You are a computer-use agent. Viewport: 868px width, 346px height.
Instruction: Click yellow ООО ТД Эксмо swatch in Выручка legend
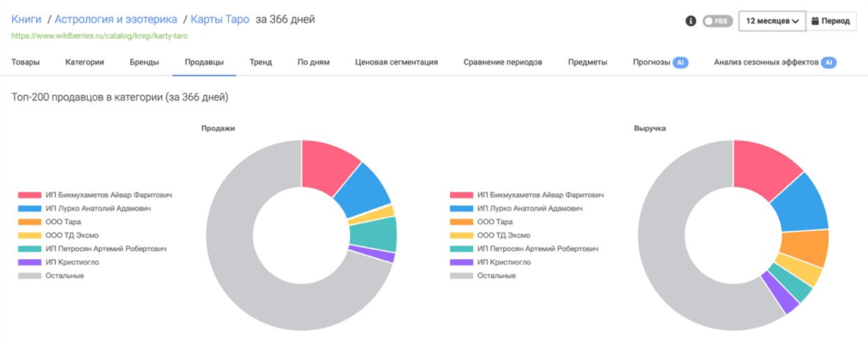[461, 236]
